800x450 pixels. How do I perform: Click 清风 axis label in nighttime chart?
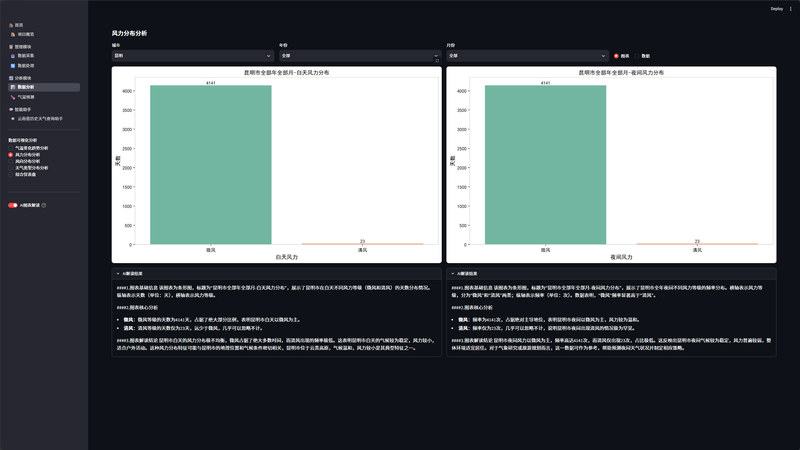click(697, 250)
